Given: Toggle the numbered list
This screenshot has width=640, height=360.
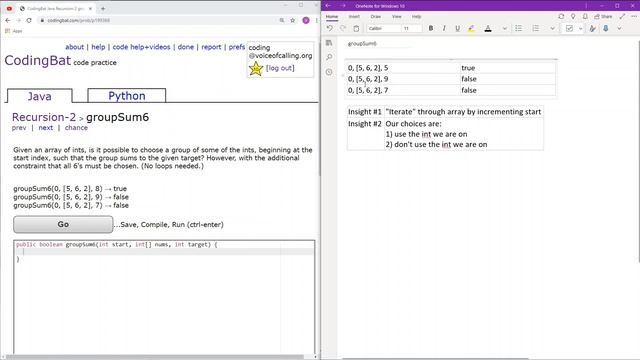Looking at the screenshot, I should (x=536, y=28).
